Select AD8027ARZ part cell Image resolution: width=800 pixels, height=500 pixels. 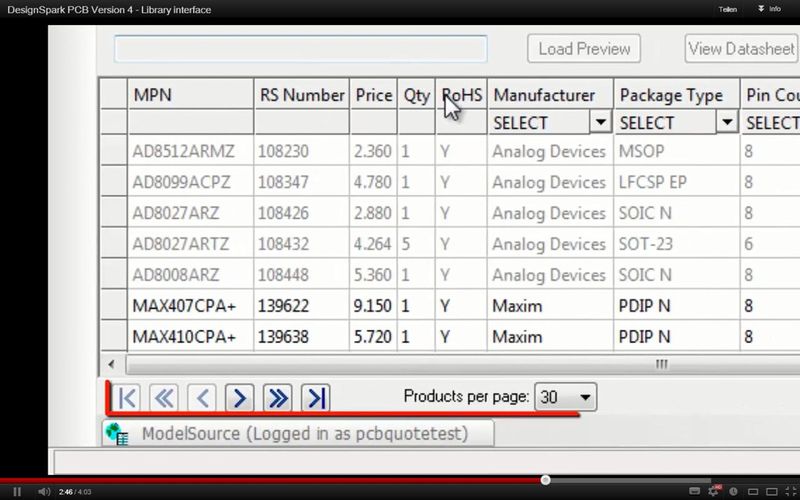(190, 213)
